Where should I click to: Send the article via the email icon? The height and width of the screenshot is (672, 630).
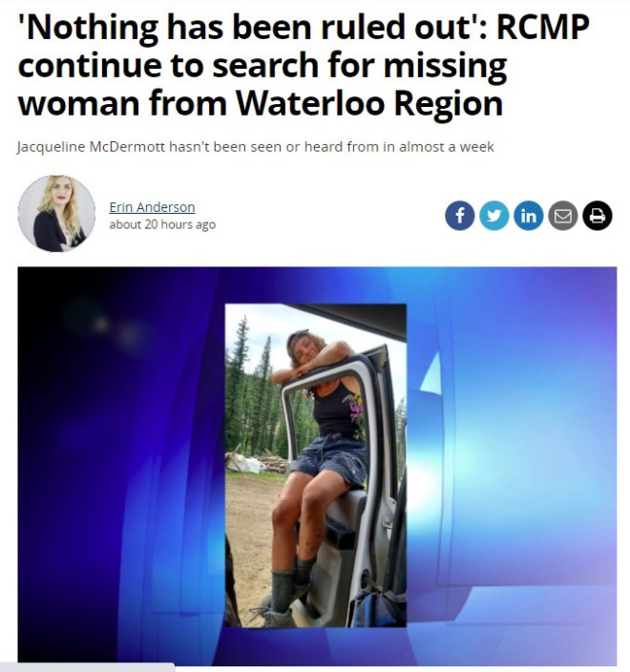(x=563, y=216)
